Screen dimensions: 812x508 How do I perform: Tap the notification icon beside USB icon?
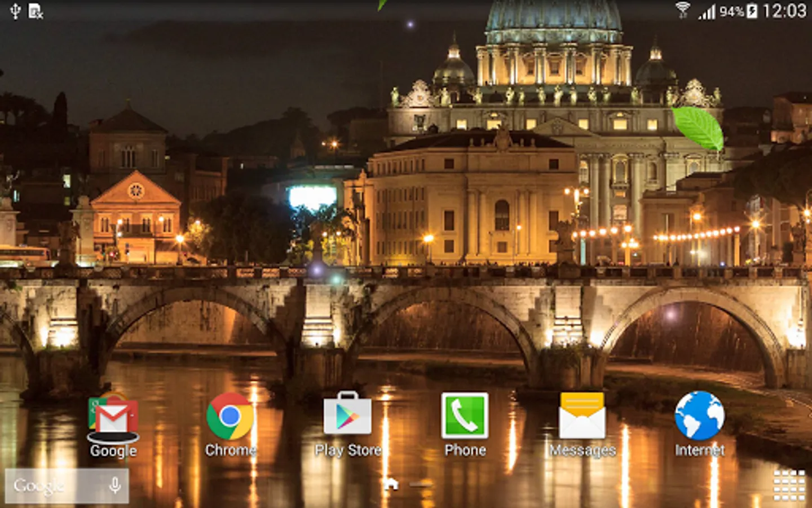pos(36,12)
